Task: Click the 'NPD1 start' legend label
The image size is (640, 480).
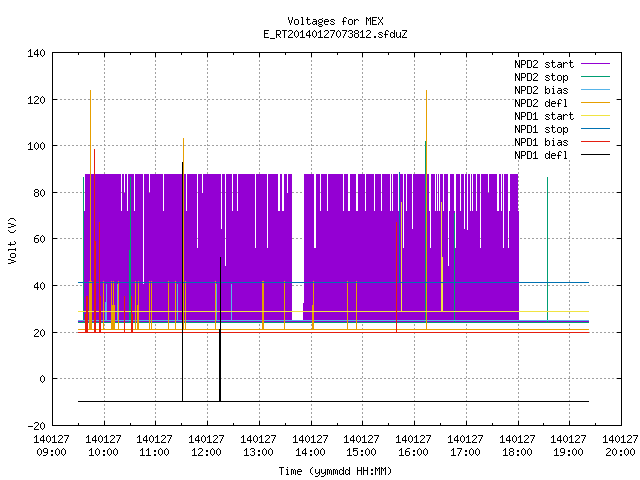Action: [544, 116]
